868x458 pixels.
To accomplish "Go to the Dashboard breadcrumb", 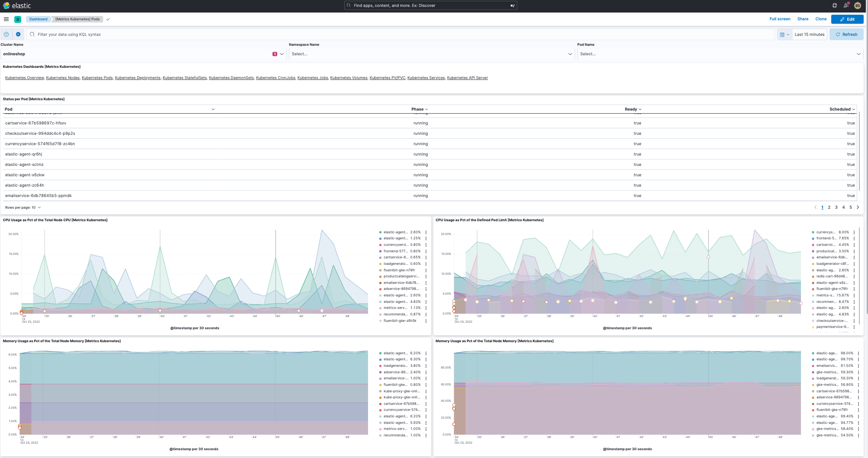I will (38, 19).
